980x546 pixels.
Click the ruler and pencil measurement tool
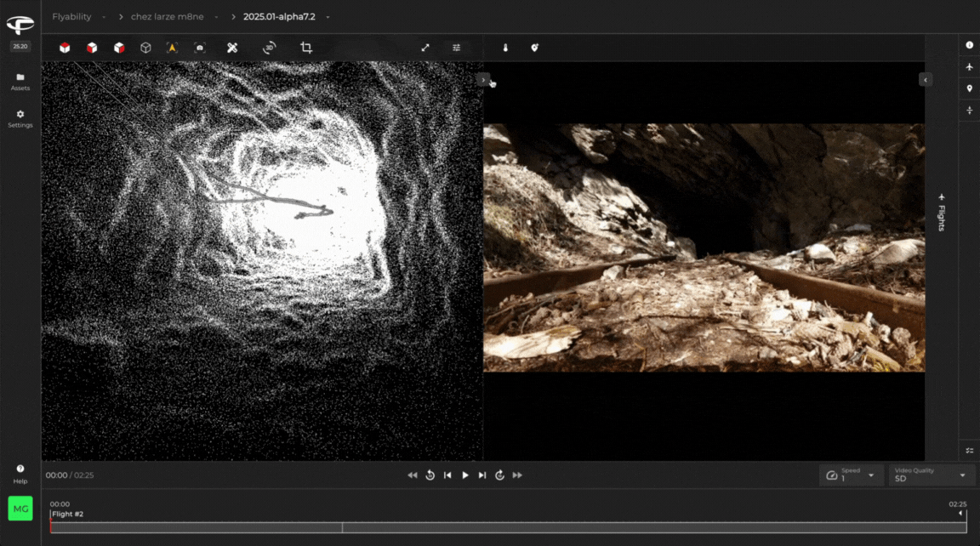click(232, 48)
